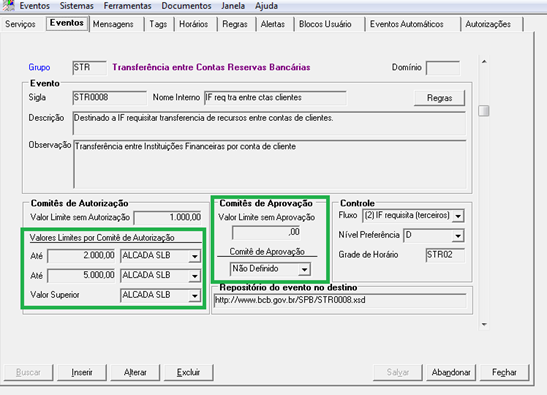Click the Comitês de Aprovação group title

[x=266, y=203]
